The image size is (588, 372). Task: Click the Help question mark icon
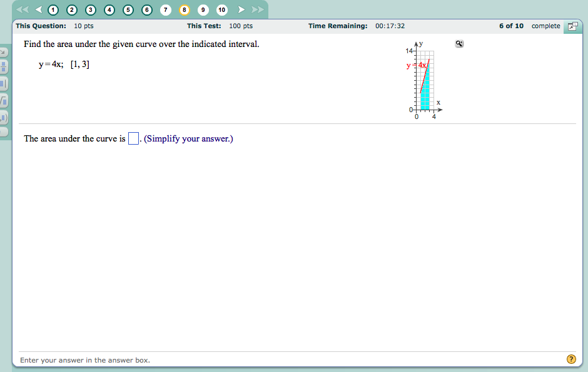[571, 359]
